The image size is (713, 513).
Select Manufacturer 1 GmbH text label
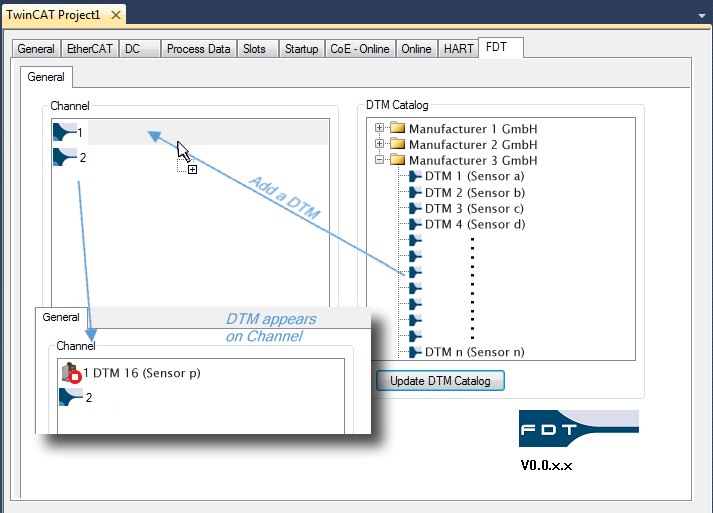(473, 129)
